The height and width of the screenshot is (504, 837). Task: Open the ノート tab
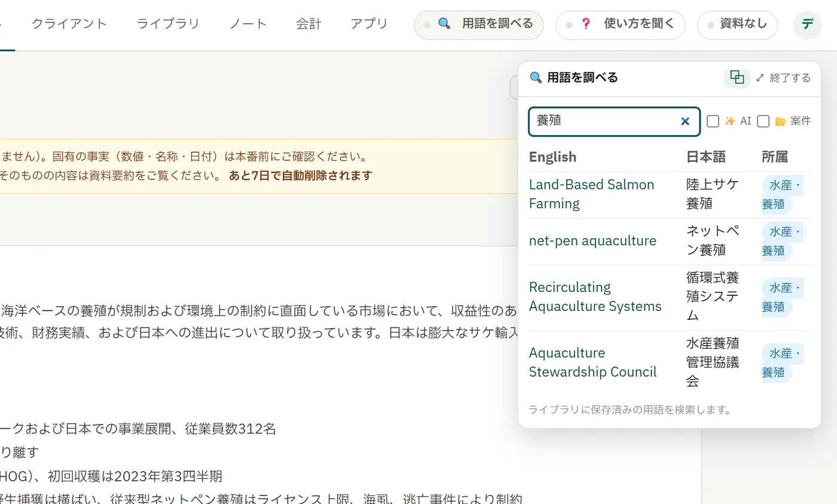click(248, 24)
